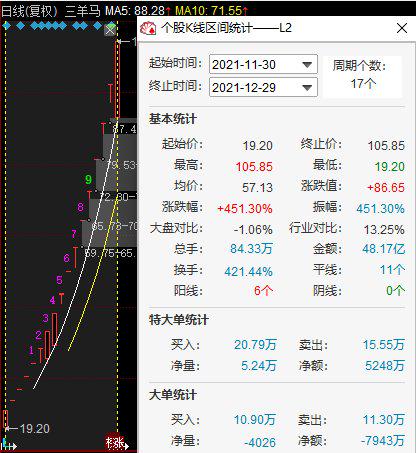Viewport: 416px width, 453px height.
Task: Click the green number 9 candle marker
Action: (88, 179)
